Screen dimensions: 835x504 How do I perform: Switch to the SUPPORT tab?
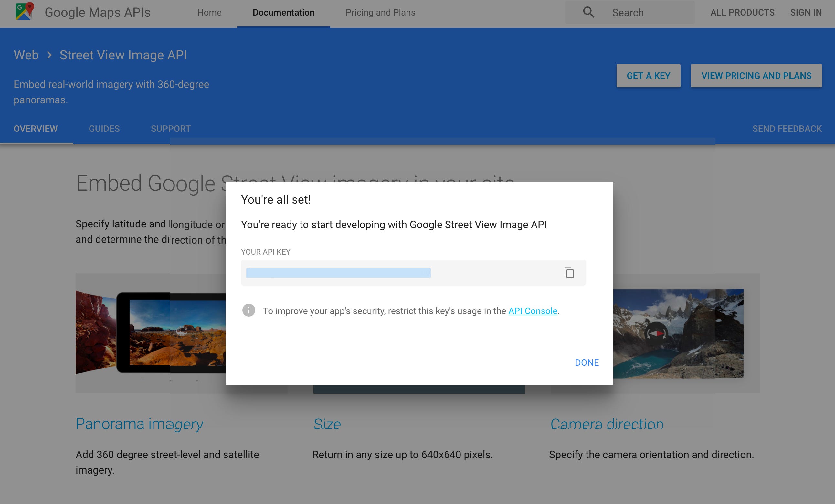tap(170, 129)
